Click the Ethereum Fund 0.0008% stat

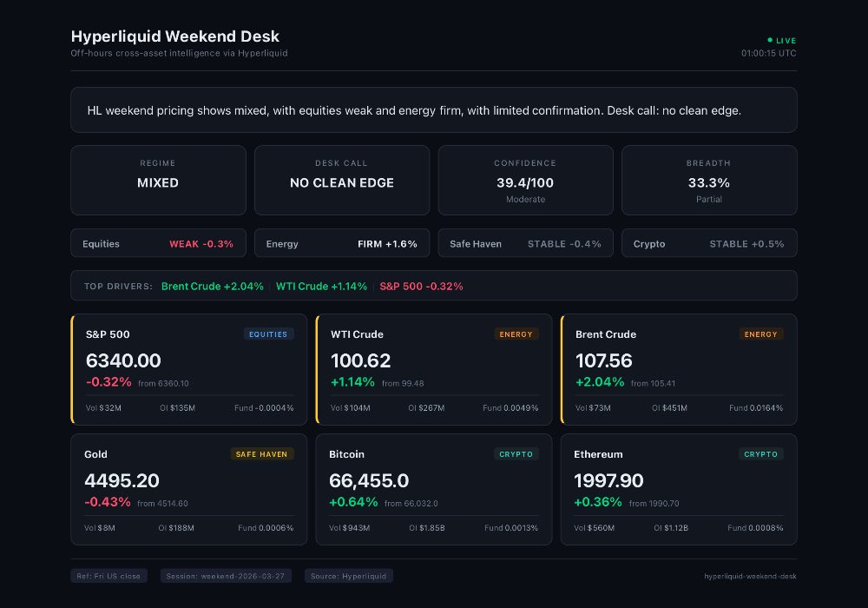click(x=756, y=528)
